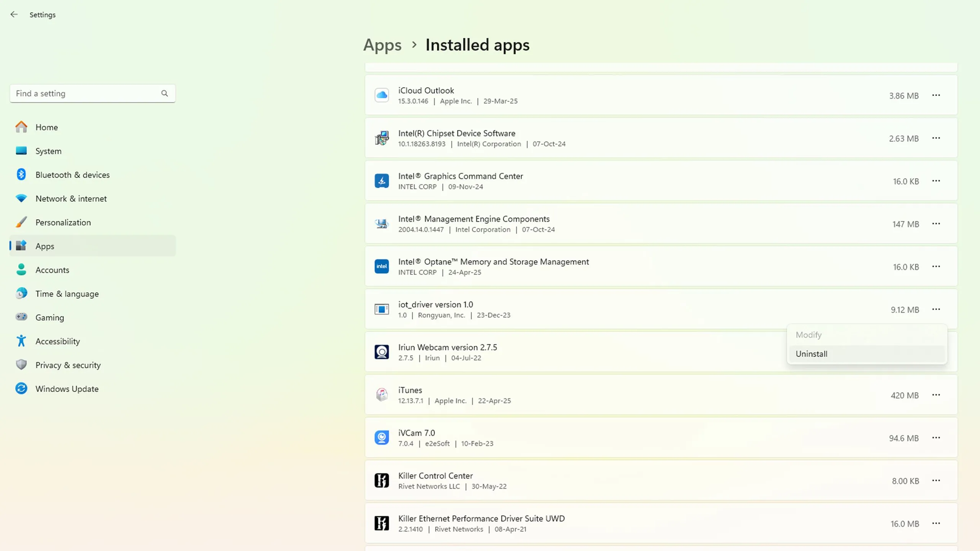Click the Intel Chipset Device Software icon
This screenshot has height=551, width=980.
pyautogui.click(x=382, y=138)
